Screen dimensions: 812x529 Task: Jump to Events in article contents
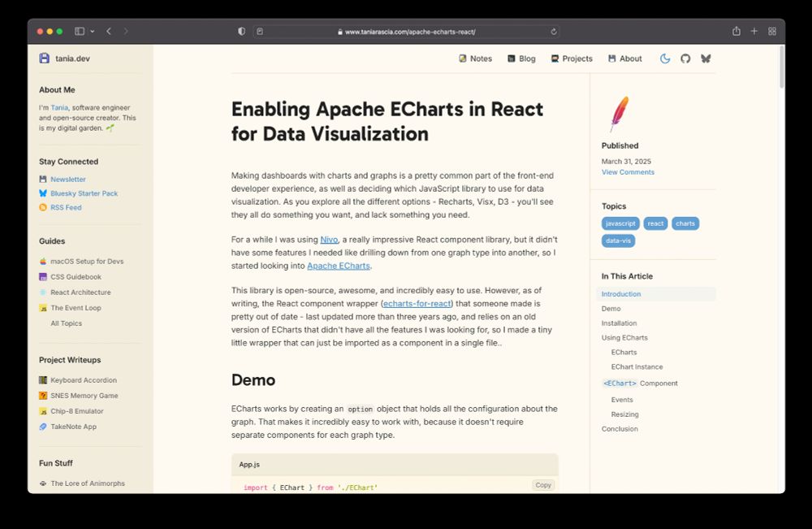click(x=622, y=400)
